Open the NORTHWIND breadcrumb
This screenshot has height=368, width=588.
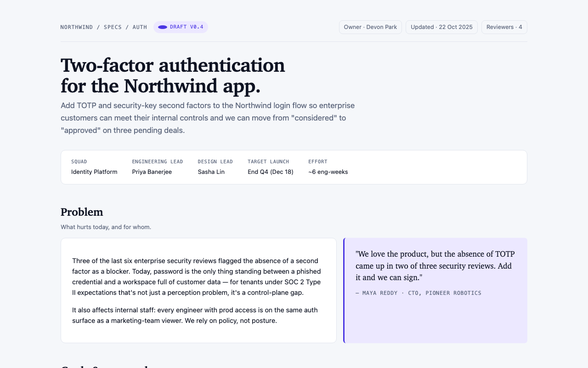click(x=77, y=27)
